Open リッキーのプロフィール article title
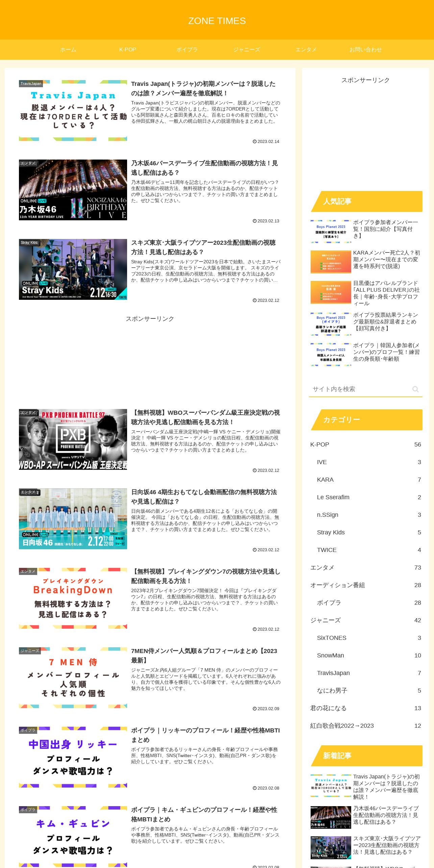 206,735
